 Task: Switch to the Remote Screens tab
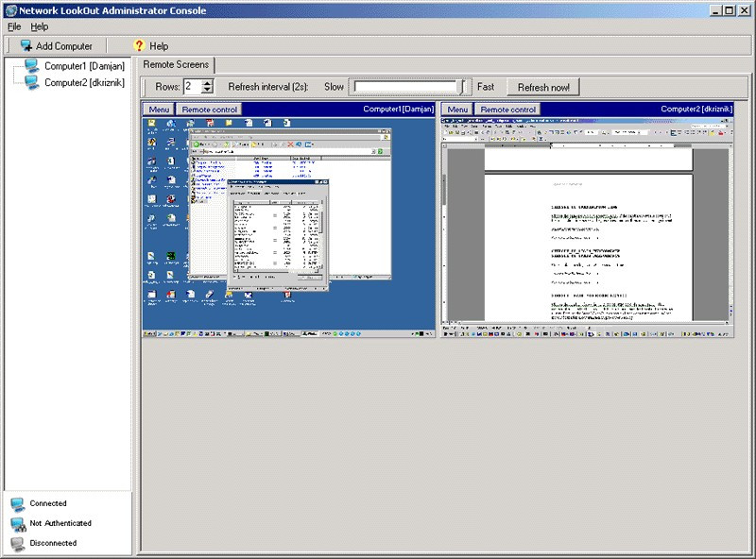[176, 64]
